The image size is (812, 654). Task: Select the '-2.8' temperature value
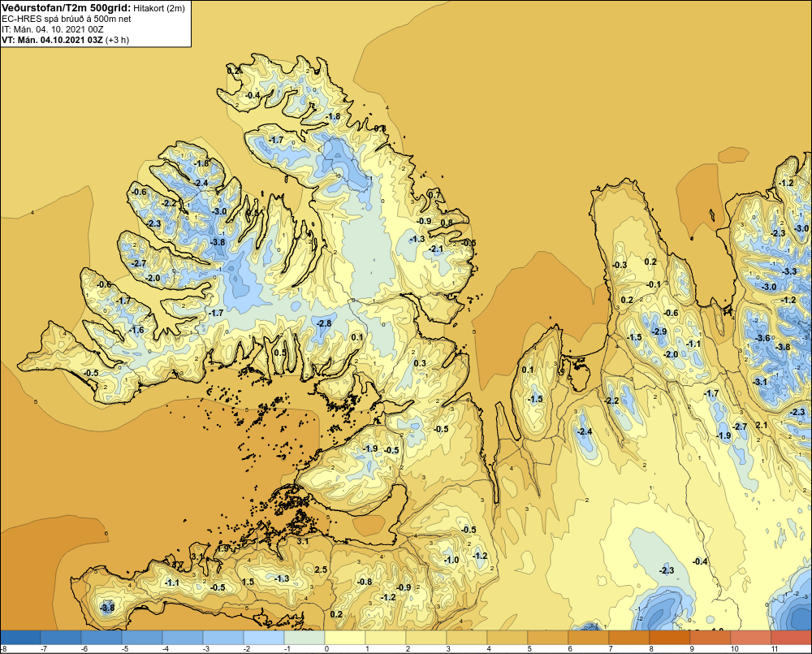[324, 323]
